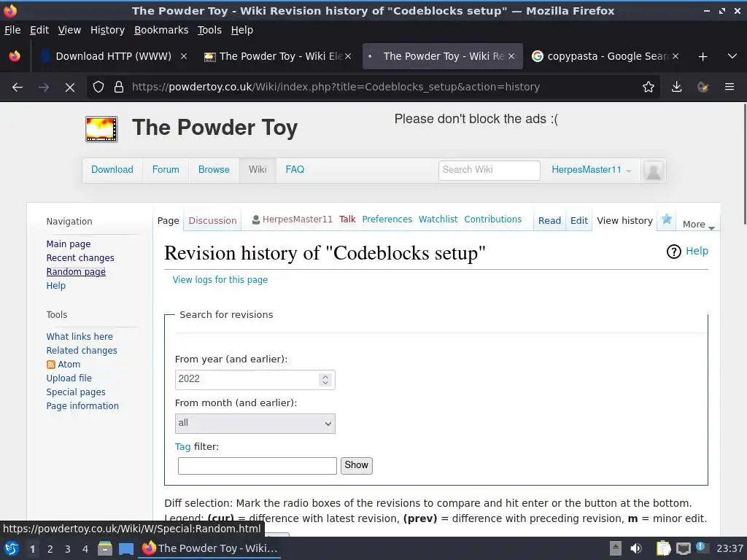This screenshot has height=560, width=747.
Task: Bookmark this page with the star icon
Action: [649, 87]
